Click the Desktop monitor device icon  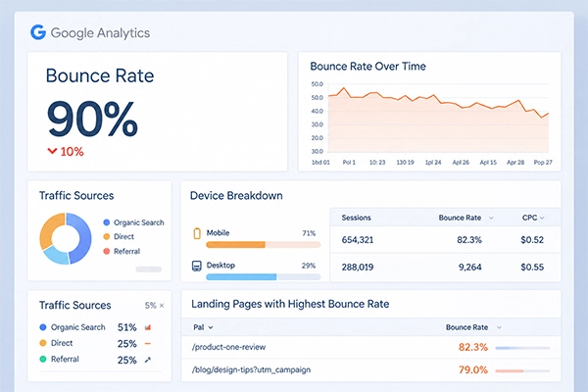[x=197, y=266]
